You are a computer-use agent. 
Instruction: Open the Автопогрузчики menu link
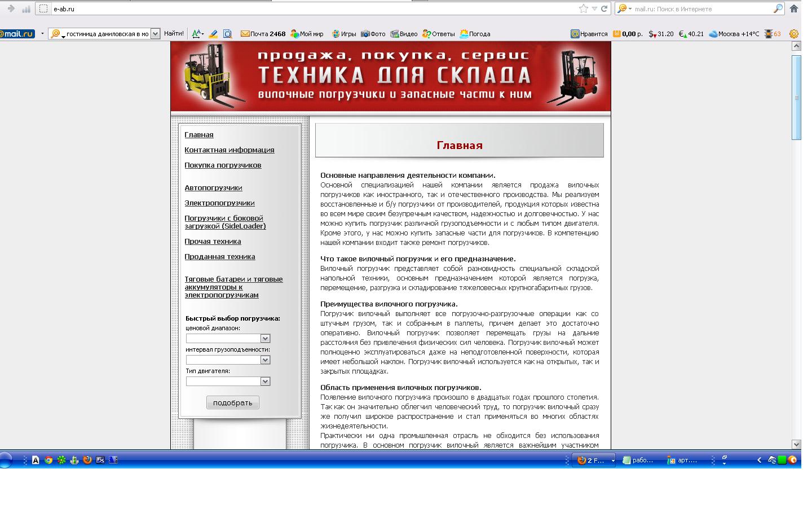pyautogui.click(x=213, y=188)
